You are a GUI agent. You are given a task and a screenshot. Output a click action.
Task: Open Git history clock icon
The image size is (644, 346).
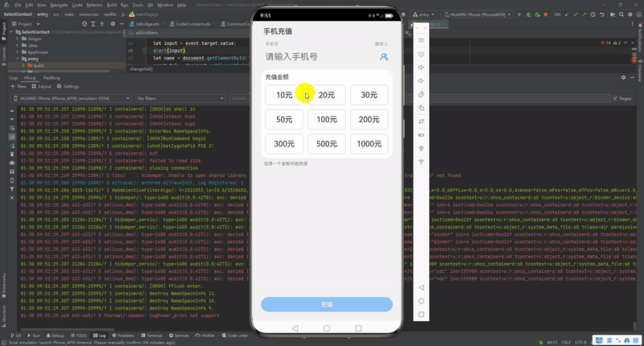[x=593, y=14]
